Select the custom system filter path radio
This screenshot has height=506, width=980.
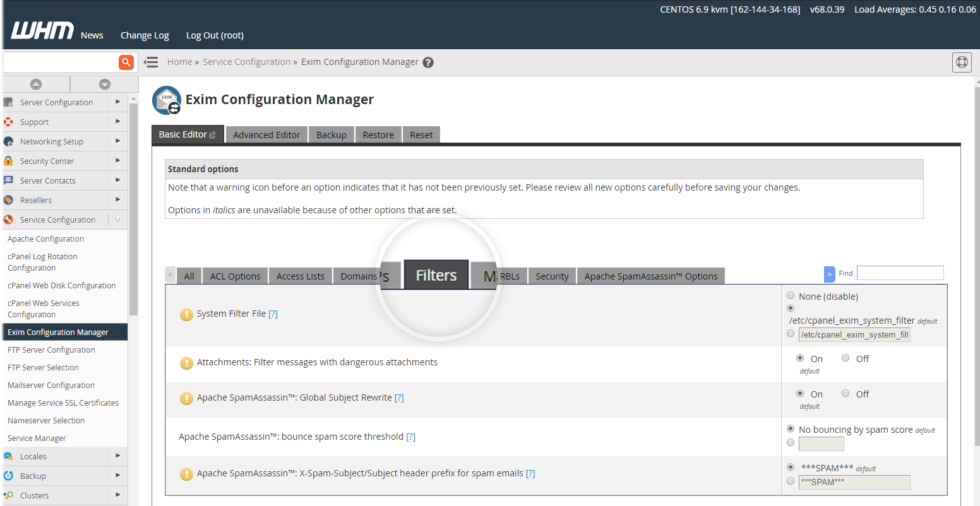click(x=791, y=334)
